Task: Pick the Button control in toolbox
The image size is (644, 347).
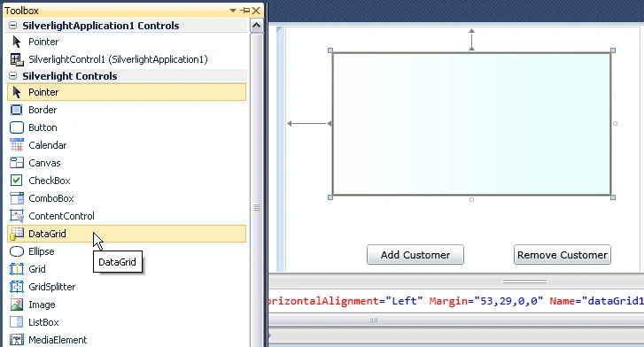Action: (x=127, y=127)
